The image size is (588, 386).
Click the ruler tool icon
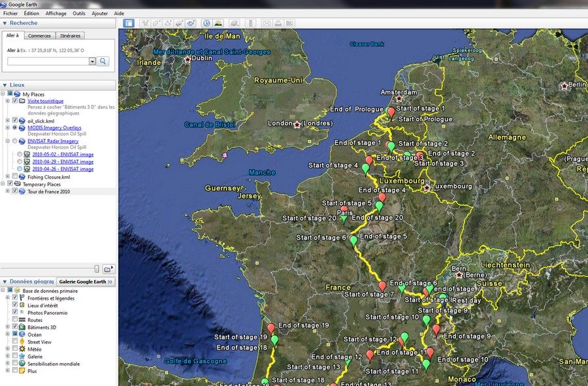coord(250,23)
